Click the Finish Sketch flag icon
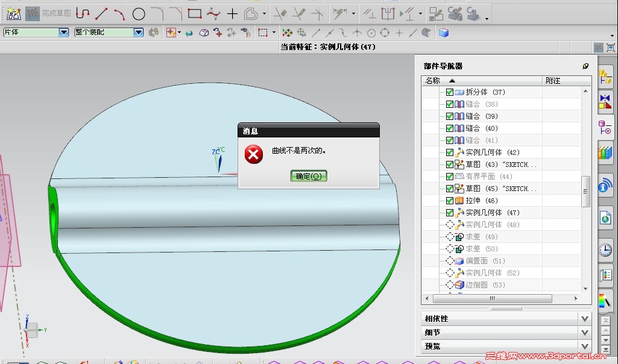This screenshot has height=364, width=618. [x=33, y=14]
